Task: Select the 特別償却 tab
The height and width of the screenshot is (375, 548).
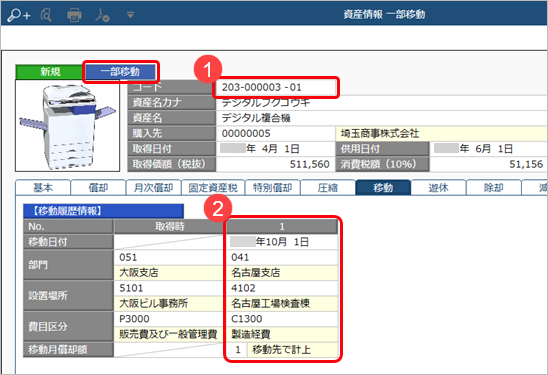Action: coord(273,188)
